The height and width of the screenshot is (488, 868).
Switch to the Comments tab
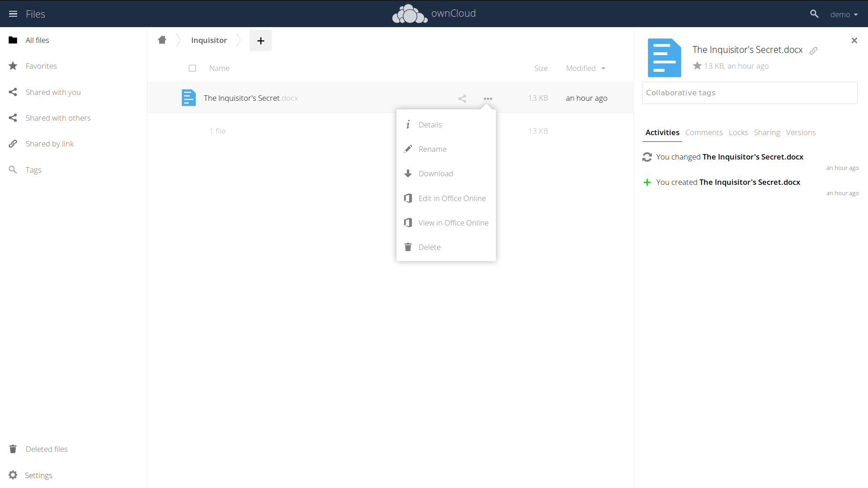pos(703,132)
